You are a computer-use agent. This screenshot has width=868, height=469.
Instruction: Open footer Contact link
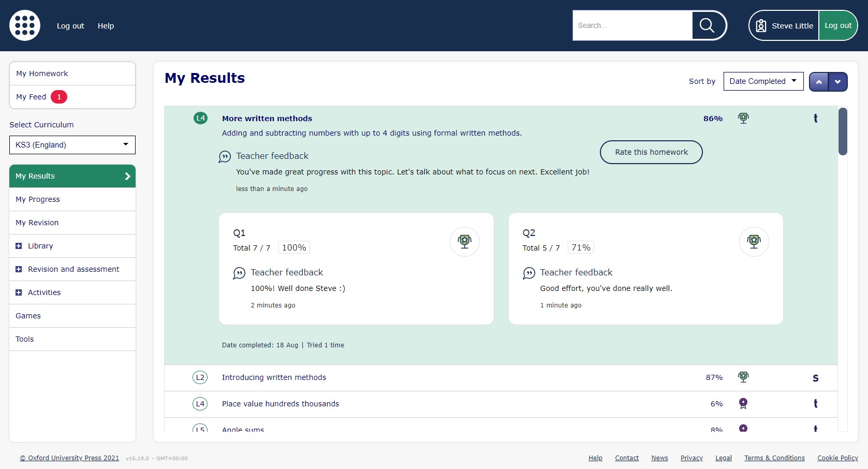[627, 458]
